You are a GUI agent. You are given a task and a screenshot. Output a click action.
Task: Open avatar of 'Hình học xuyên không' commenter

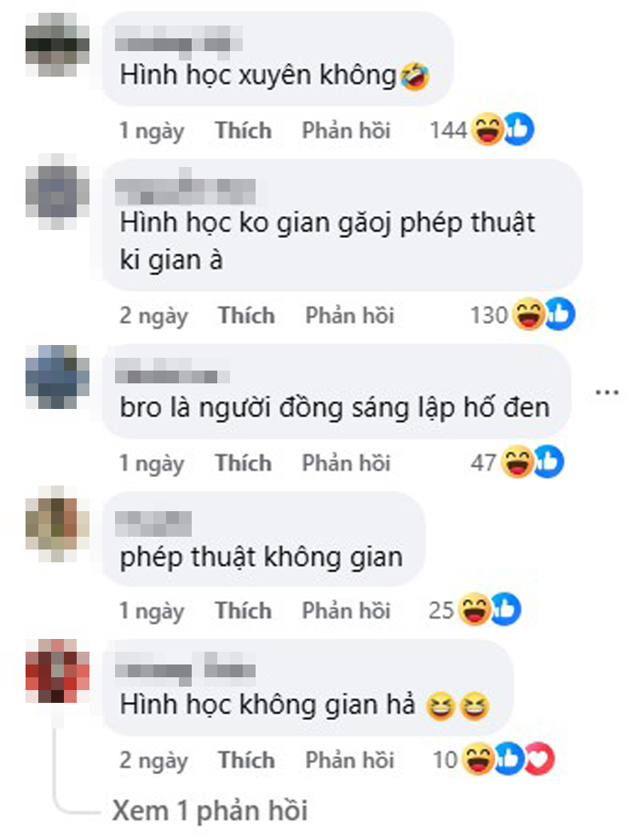tap(57, 44)
